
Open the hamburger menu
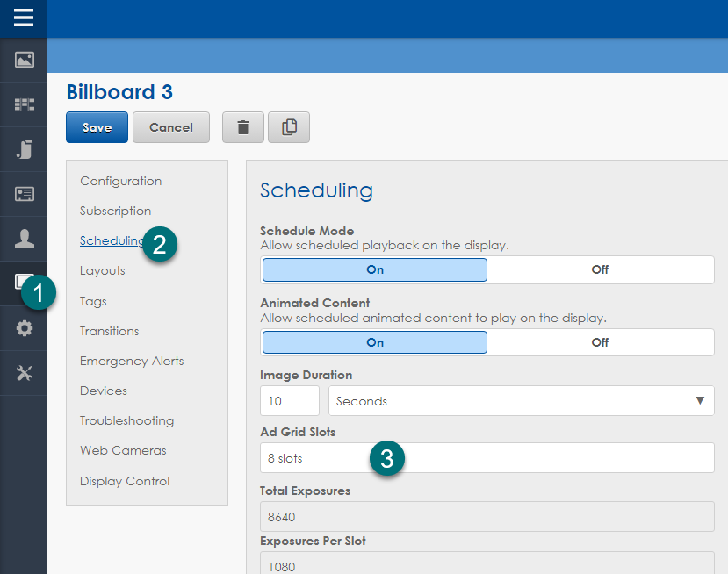point(24,18)
